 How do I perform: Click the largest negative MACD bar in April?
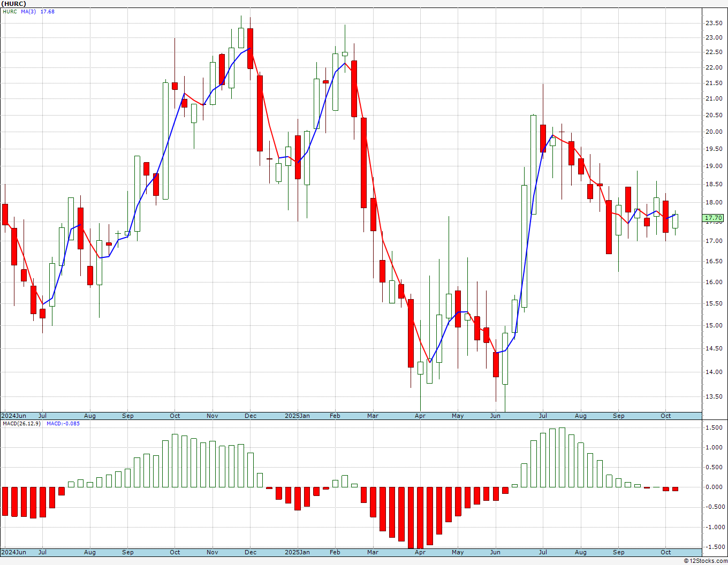point(420,518)
